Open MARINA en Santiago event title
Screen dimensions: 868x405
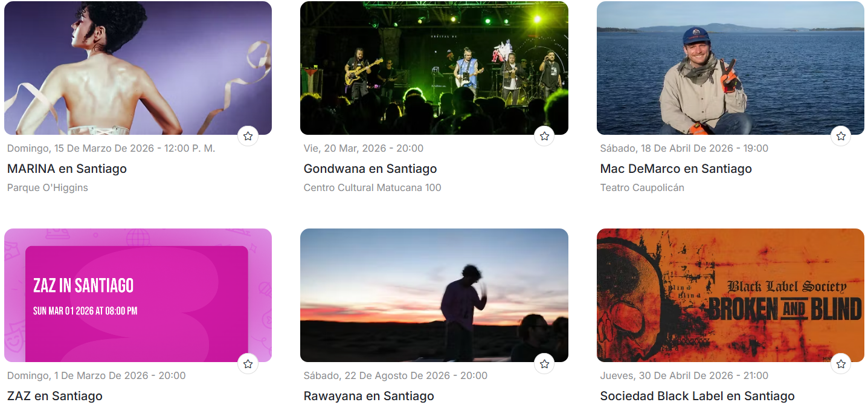click(x=67, y=169)
